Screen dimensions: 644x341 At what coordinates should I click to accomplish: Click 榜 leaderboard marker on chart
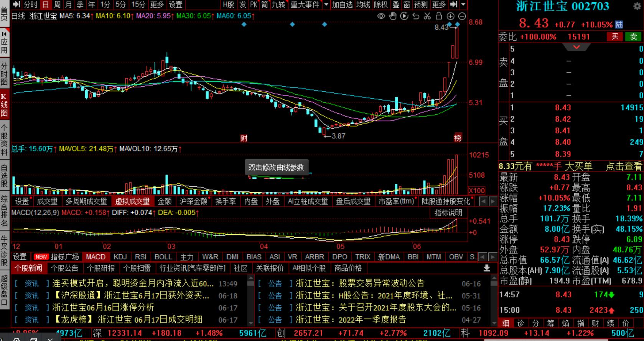click(458, 138)
